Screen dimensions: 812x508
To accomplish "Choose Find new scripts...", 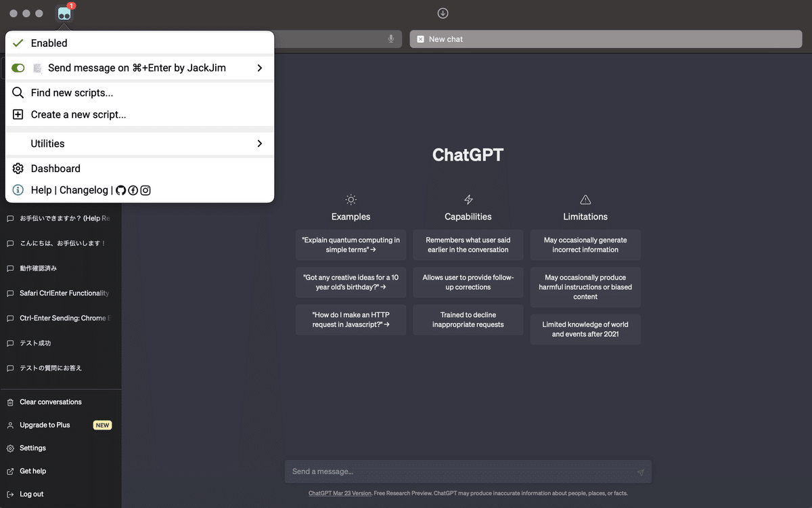I will point(72,93).
